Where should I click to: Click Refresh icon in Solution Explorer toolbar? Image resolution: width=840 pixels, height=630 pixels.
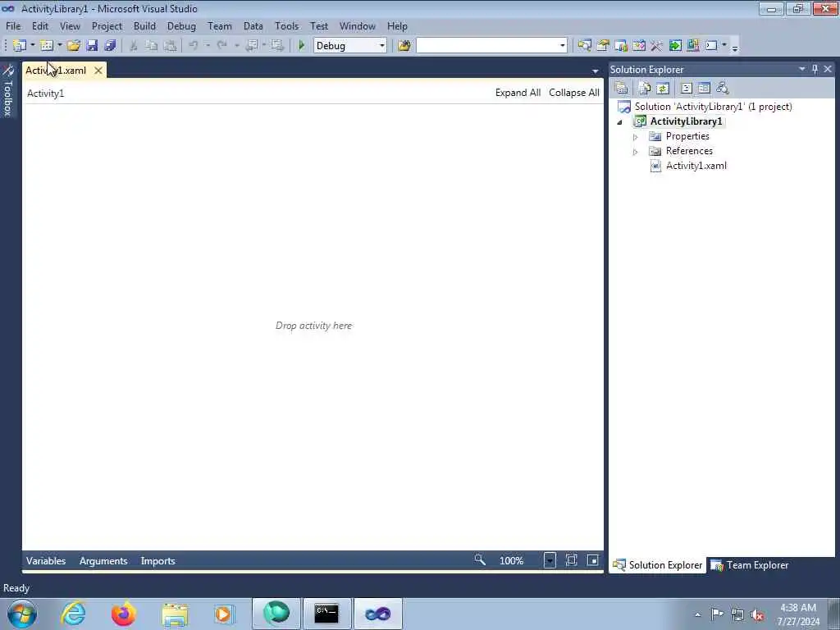[663, 88]
